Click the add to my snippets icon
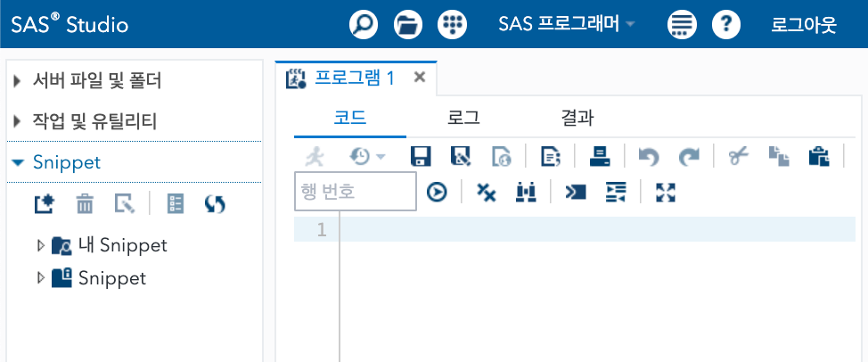Screen dimensions: 868x362 pos(502,157)
